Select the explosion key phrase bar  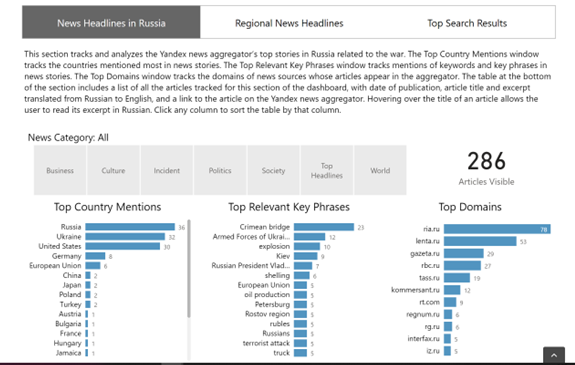pyautogui.click(x=307, y=247)
